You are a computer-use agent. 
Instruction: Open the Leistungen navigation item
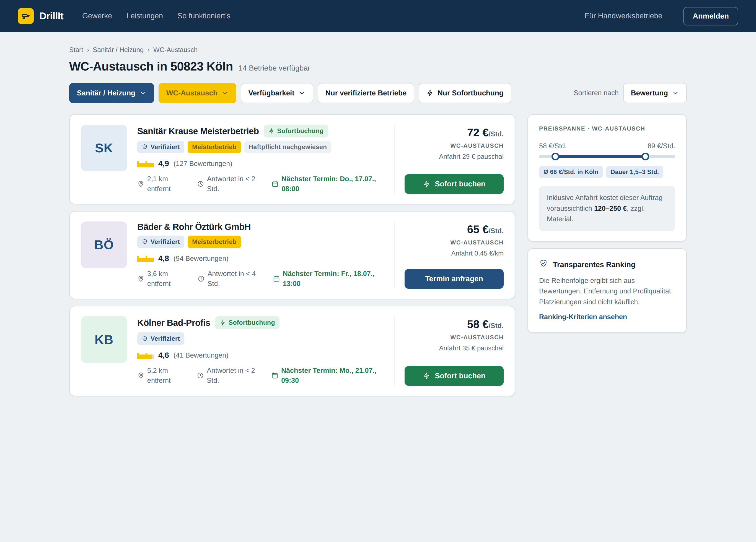pyautogui.click(x=145, y=16)
